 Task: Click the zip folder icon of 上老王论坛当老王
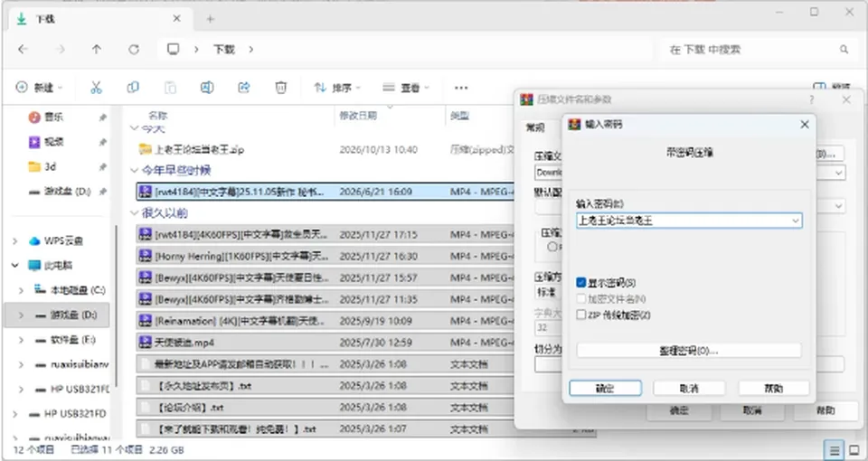point(145,149)
